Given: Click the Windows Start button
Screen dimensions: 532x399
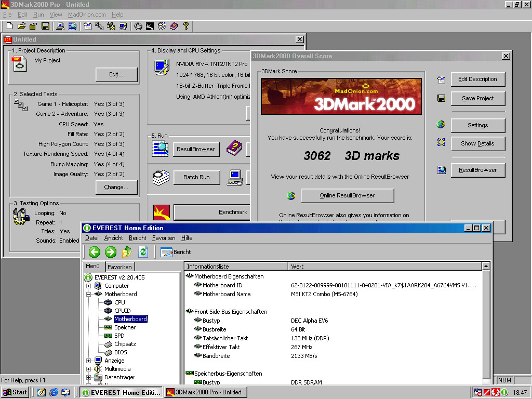Looking at the screenshot, I should 15,392.
